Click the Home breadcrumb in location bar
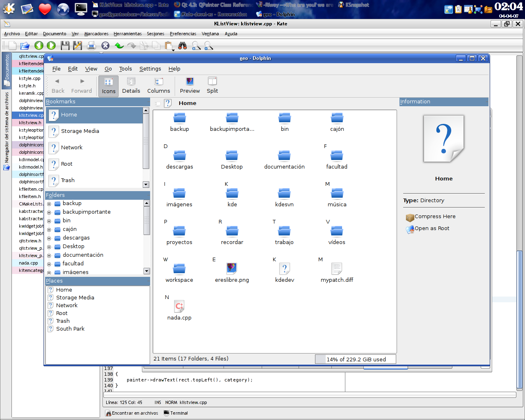This screenshot has height=420, width=525. 187,103
